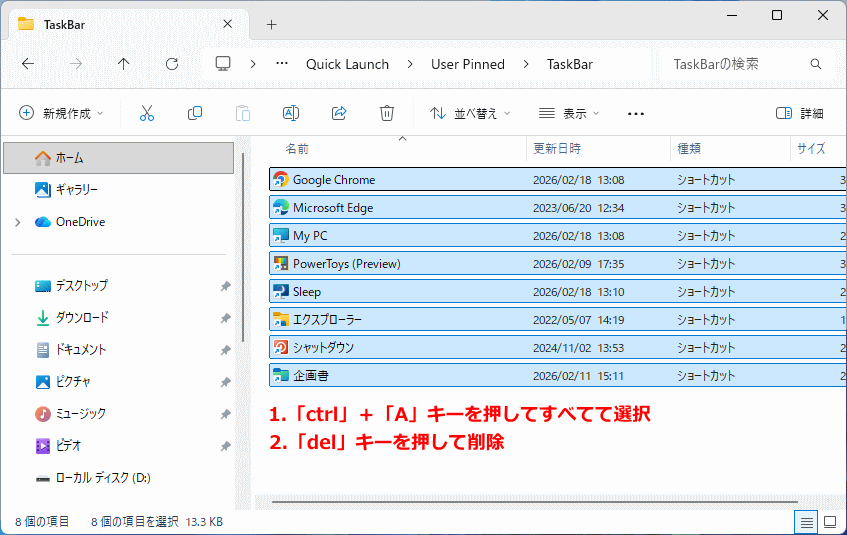This screenshot has width=847, height=535.
Task: Click the TaskBar breadcrumb
Action: (570, 64)
